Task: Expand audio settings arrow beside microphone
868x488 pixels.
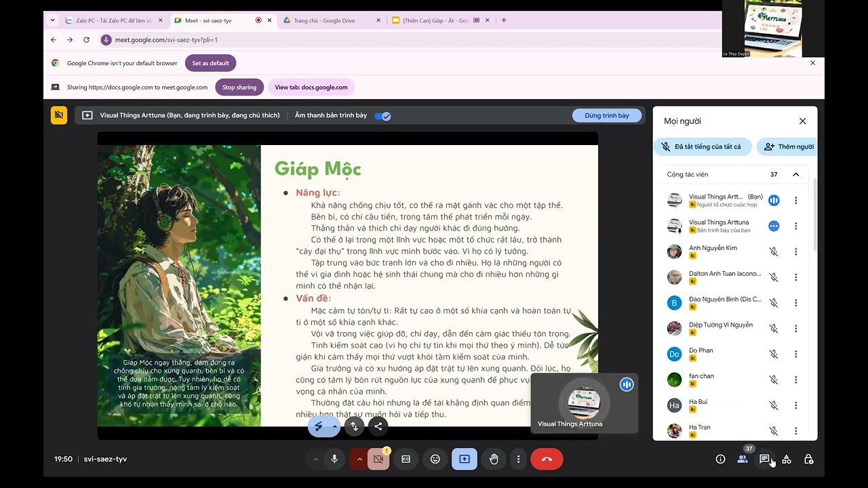Action: tap(315, 459)
